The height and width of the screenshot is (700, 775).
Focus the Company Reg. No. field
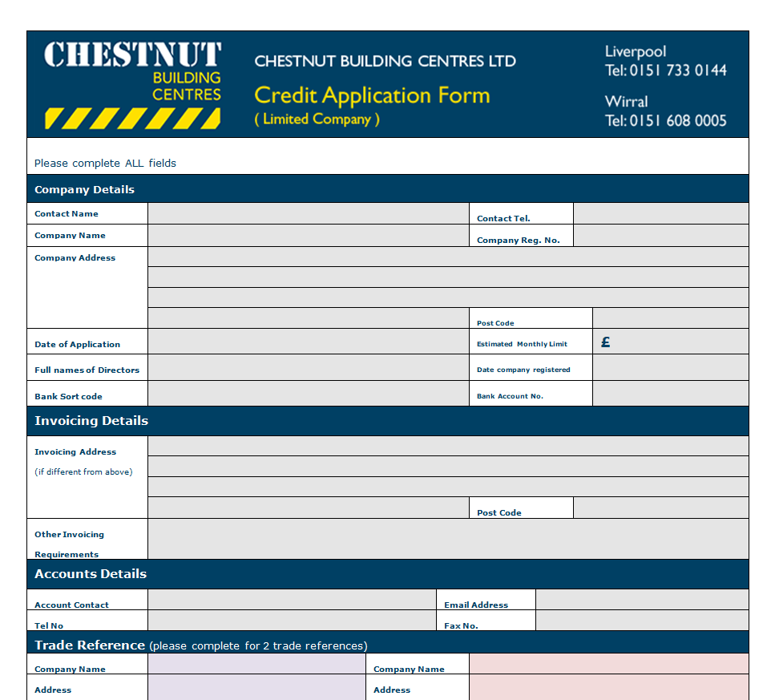tap(660, 236)
